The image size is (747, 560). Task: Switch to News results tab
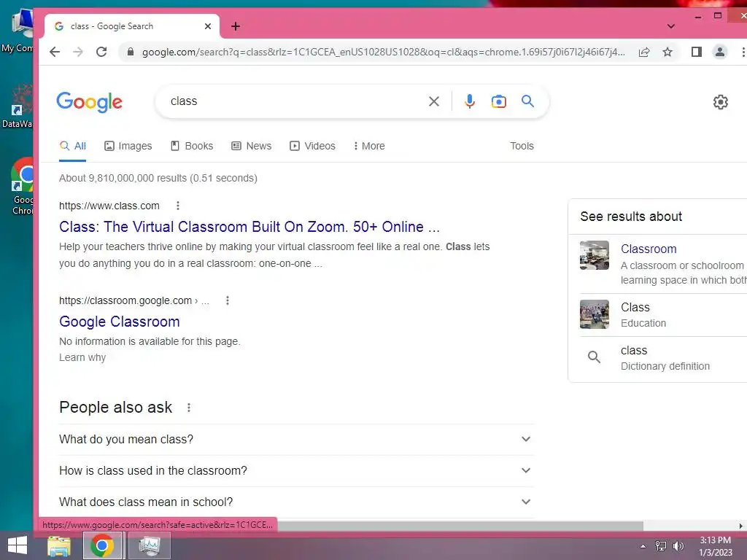pos(252,146)
